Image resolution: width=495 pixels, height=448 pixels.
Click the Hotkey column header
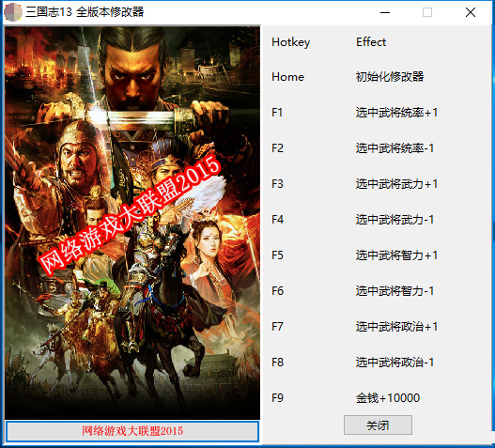tap(291, 42)
